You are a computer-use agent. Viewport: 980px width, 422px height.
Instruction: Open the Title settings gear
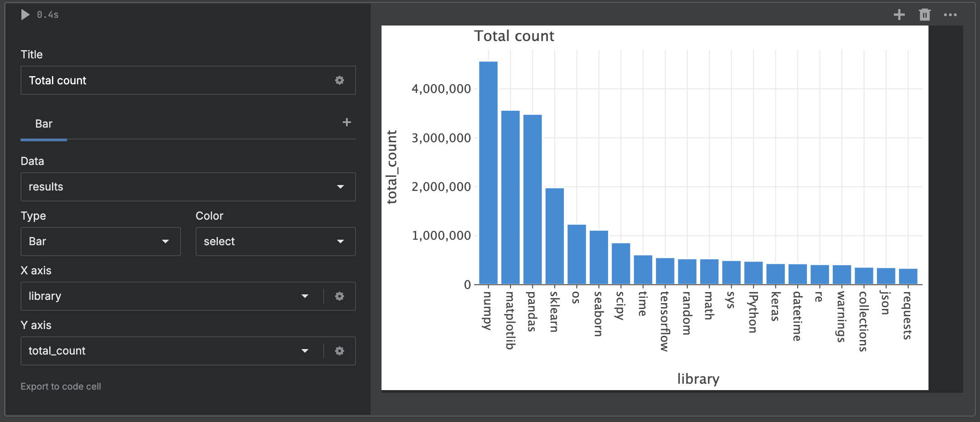339,80
